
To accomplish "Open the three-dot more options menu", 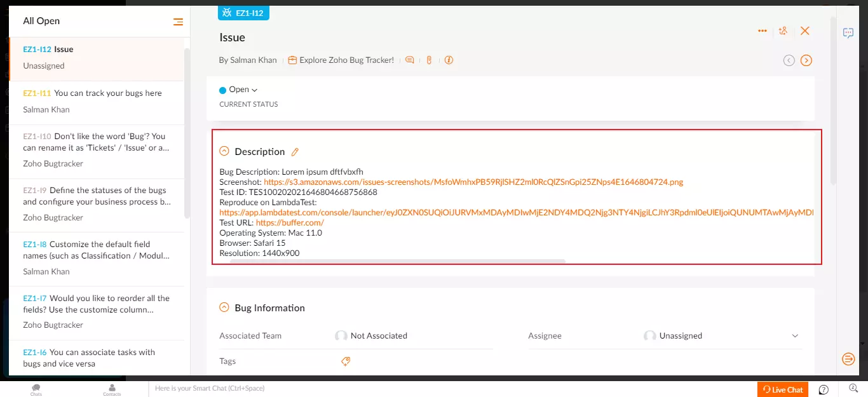I will (x=763, y=30).
